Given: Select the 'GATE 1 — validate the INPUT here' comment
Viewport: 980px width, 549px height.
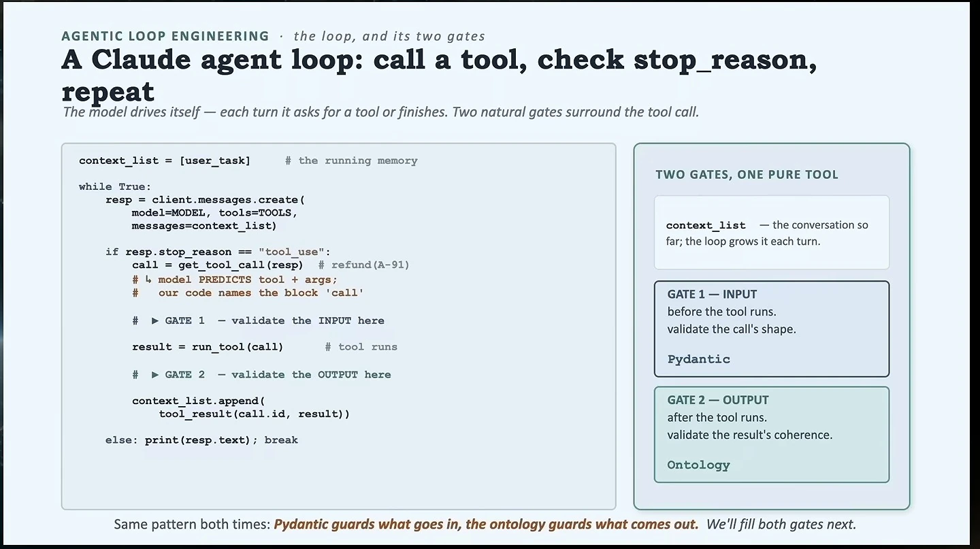Looking at the screenshot, I should pyautogui.click(x=274, y=320).
